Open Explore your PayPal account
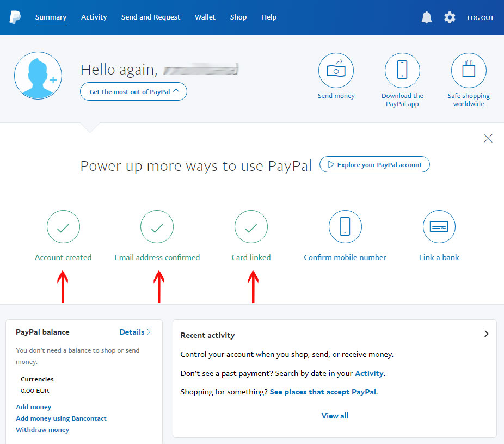Viewport: 504px width, 444px height. (374, 164)
